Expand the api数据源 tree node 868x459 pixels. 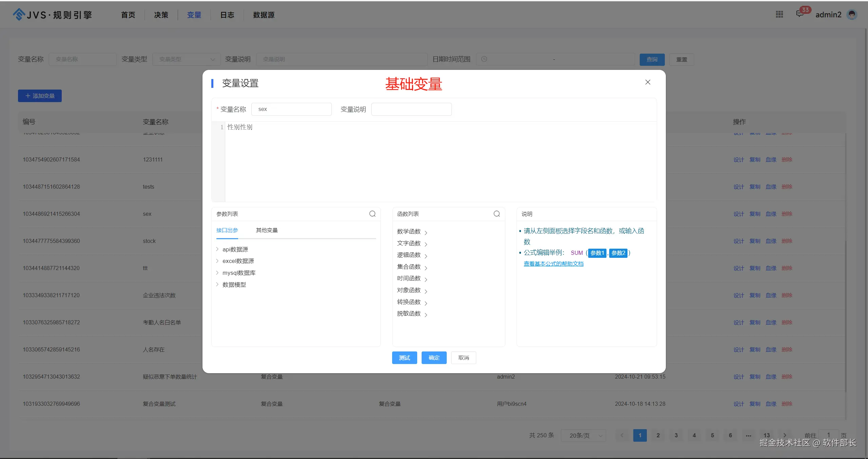[217, 249]
